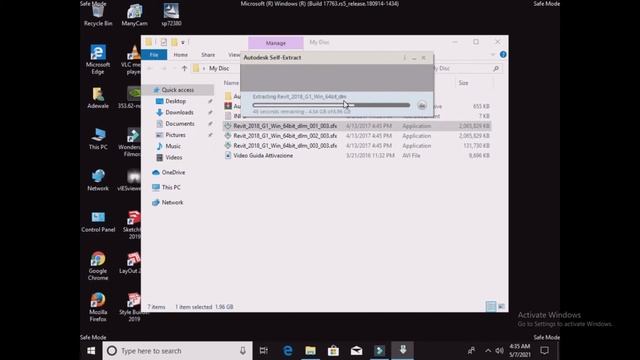Open Mail app from taskbar

356,351
